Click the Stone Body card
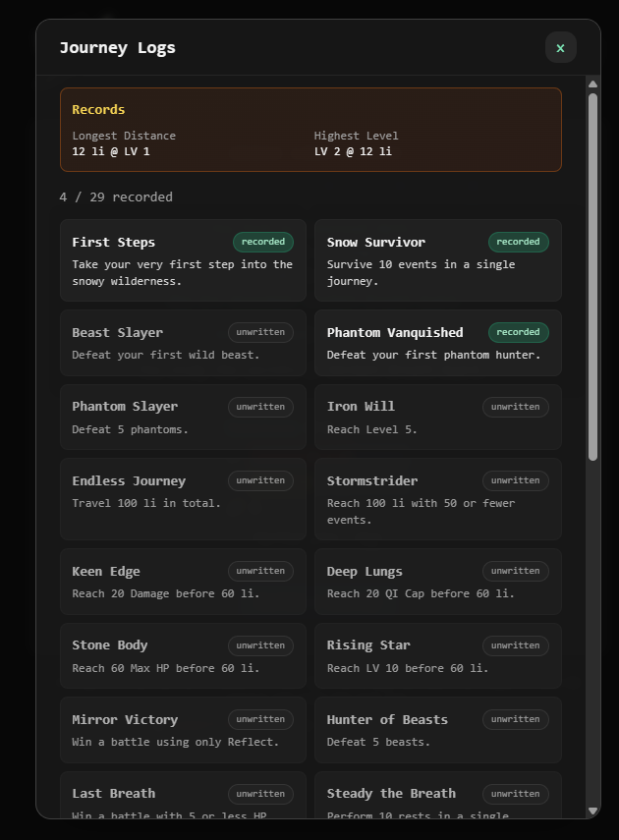The width and height of the screenshot is (619, 840). click(183, 655)
